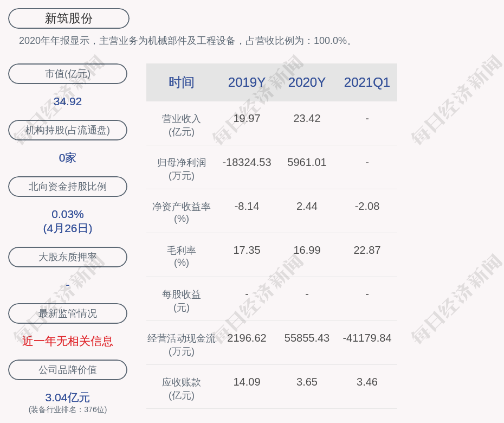Click the 应收账款 2019Y value 14.09
The image size is (504, 423).
click(x=247, y=382)
